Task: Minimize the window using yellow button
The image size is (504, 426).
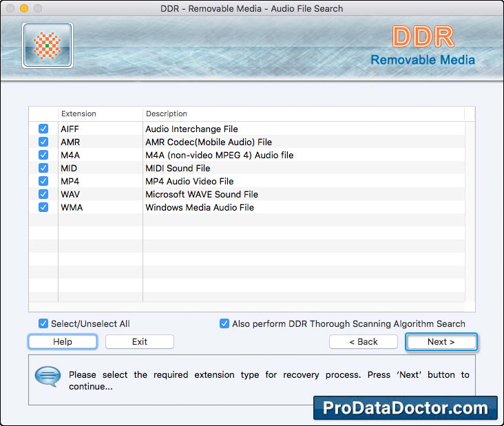Action: coord(24,9)
